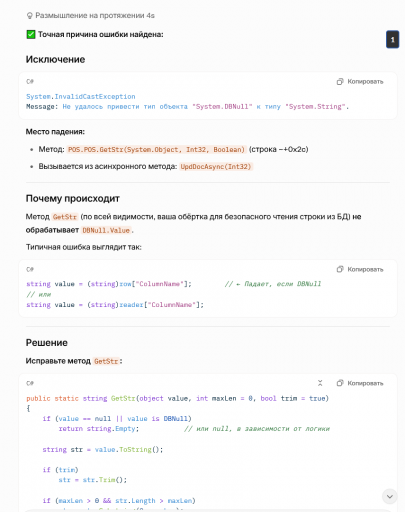Open the dark badge numbered 1
The height and width of the screenshot is (512, 405).
392,40
